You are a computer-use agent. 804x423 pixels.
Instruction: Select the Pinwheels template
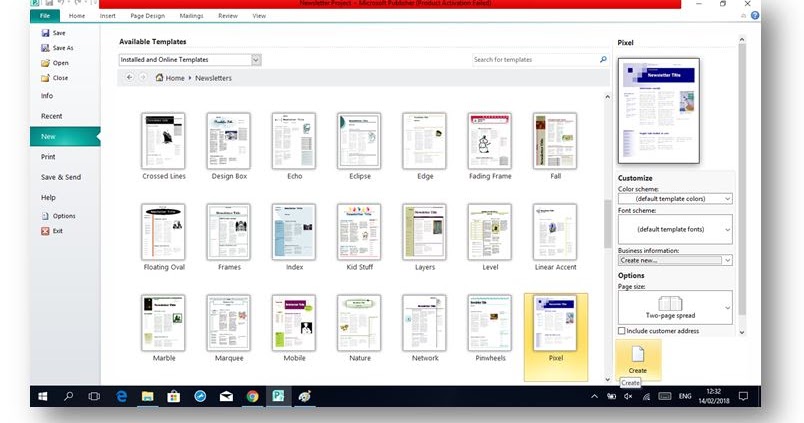click(x=490, y=329)
